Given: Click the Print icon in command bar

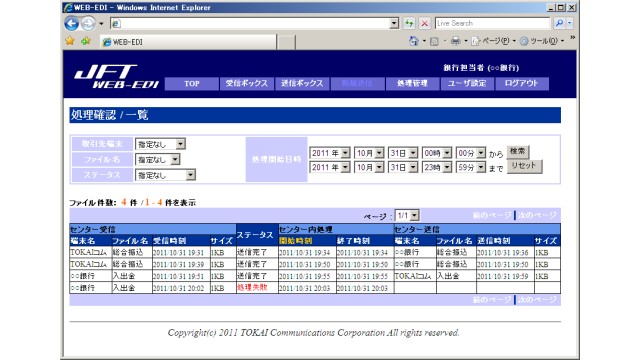Looking at the screenshot, I should click(x=456, y=41).
